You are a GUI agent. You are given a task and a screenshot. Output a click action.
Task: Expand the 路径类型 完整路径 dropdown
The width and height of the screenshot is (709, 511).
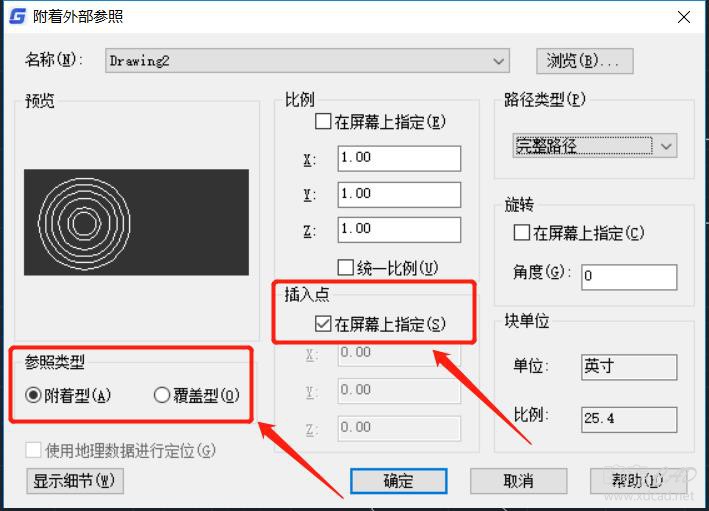(x=666, y=146)
